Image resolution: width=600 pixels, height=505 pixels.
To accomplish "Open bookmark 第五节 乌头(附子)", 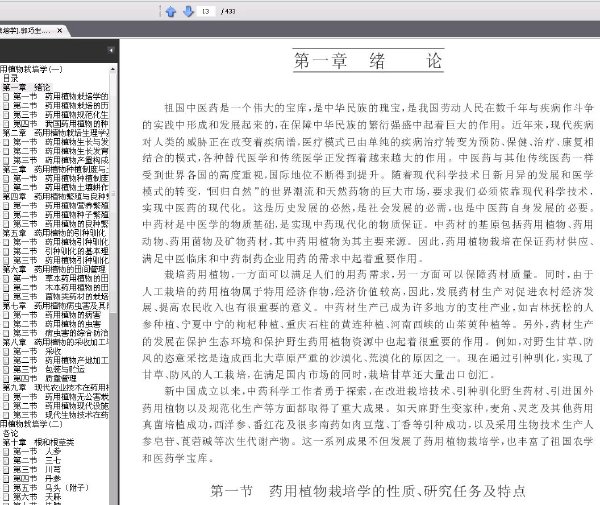I will tap(51, 488).
